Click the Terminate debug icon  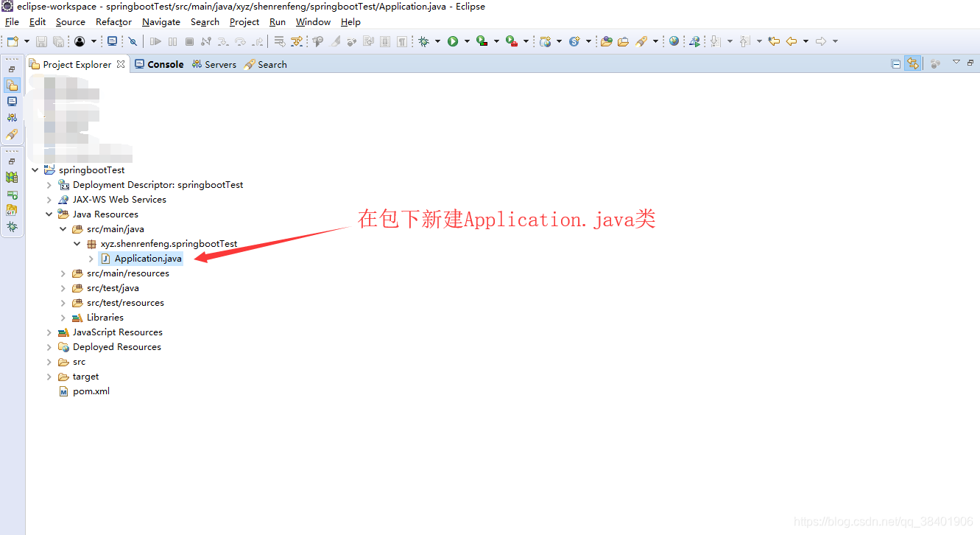189,41
